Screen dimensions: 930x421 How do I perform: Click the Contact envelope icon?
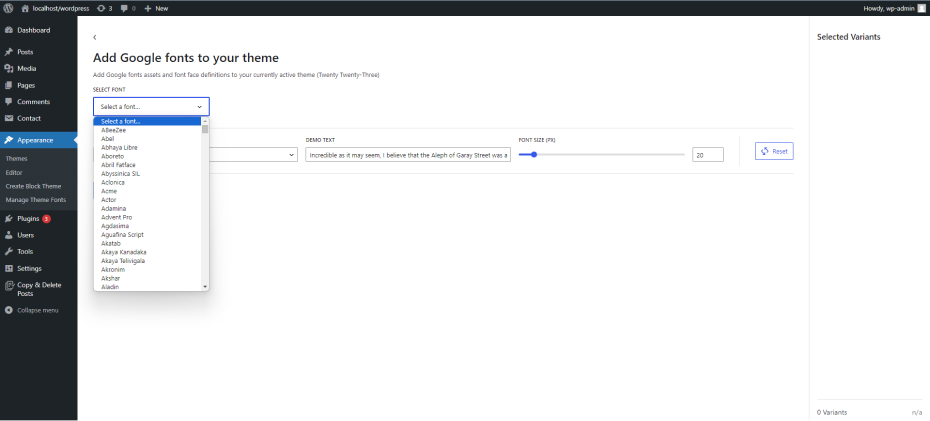coord(8,119)
